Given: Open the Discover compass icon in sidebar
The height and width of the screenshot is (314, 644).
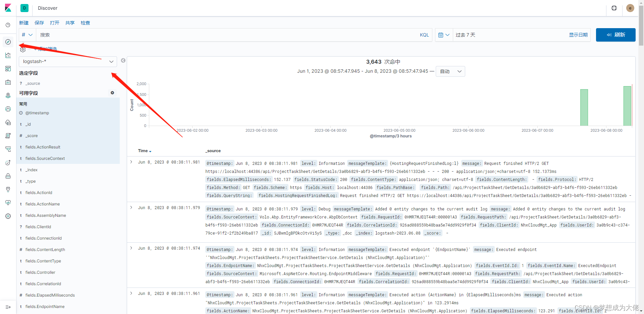Looking at the screenshot, I should pos(8,42).
